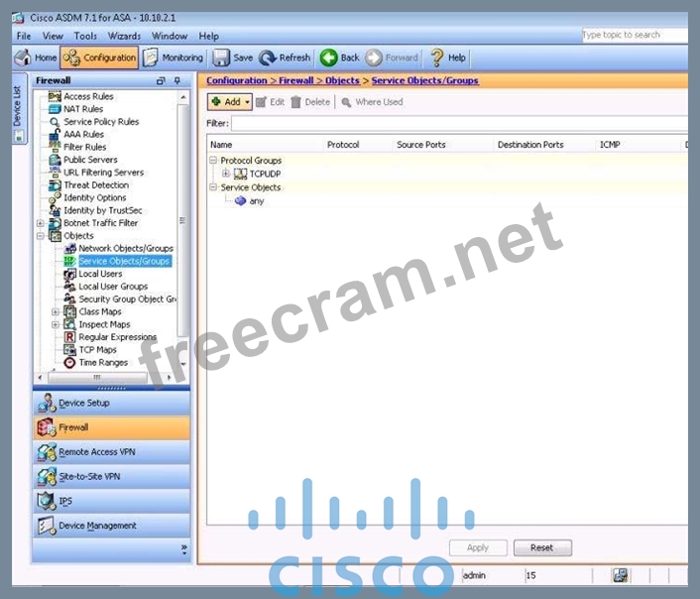Open NAT Rules in tree

pos(83,109)
